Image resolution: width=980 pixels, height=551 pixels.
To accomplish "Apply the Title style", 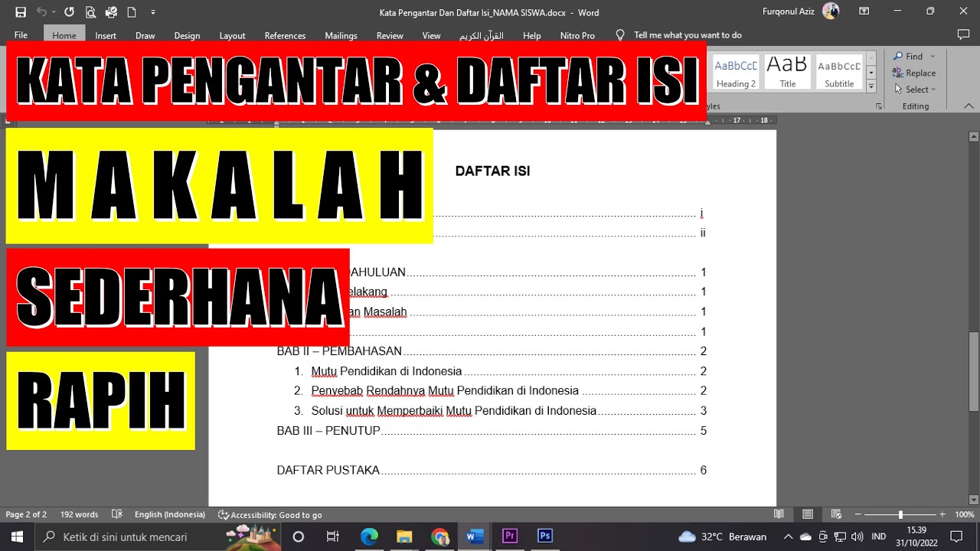I will tap(787, 73).
